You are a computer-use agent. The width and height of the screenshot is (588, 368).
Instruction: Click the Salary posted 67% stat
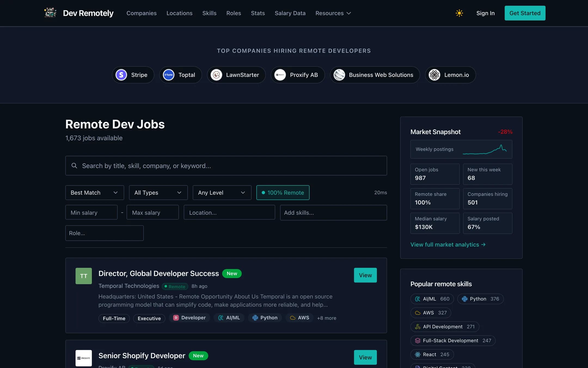tap(488, 223)
